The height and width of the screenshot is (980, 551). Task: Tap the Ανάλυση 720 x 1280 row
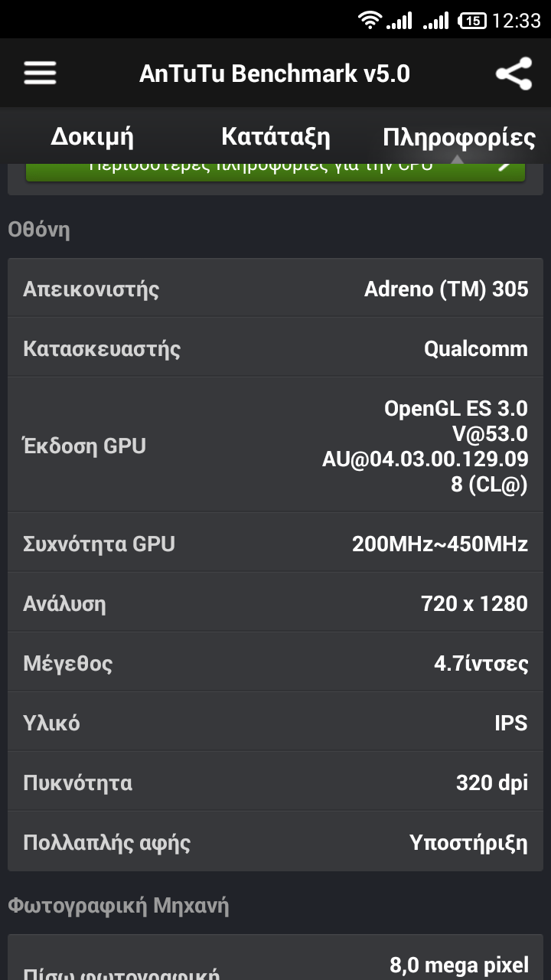tap(275, 603)
